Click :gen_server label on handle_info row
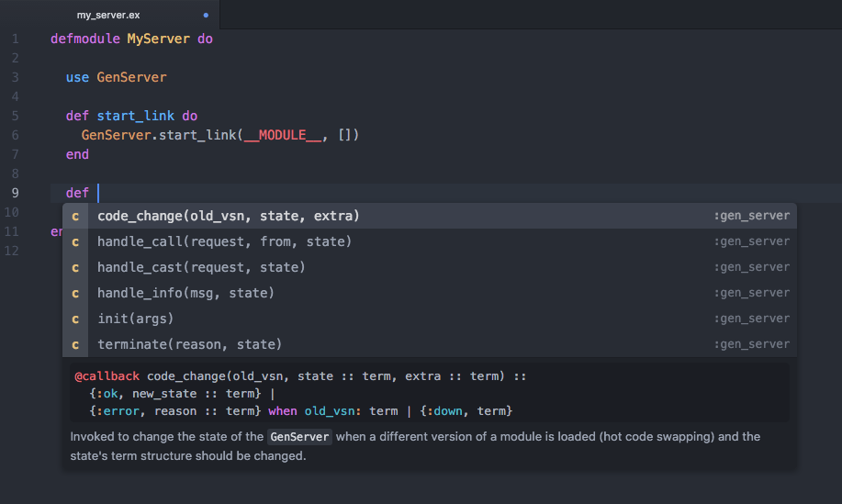The height and width of the screenshot is (504, 842). pos(752,293)
